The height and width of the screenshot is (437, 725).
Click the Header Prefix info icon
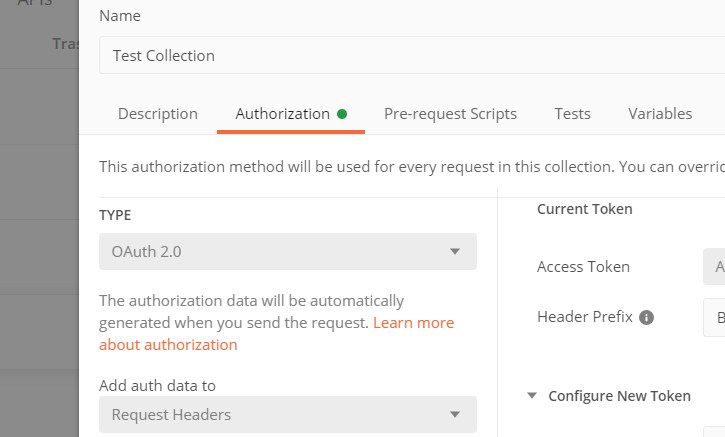(646, 317)
